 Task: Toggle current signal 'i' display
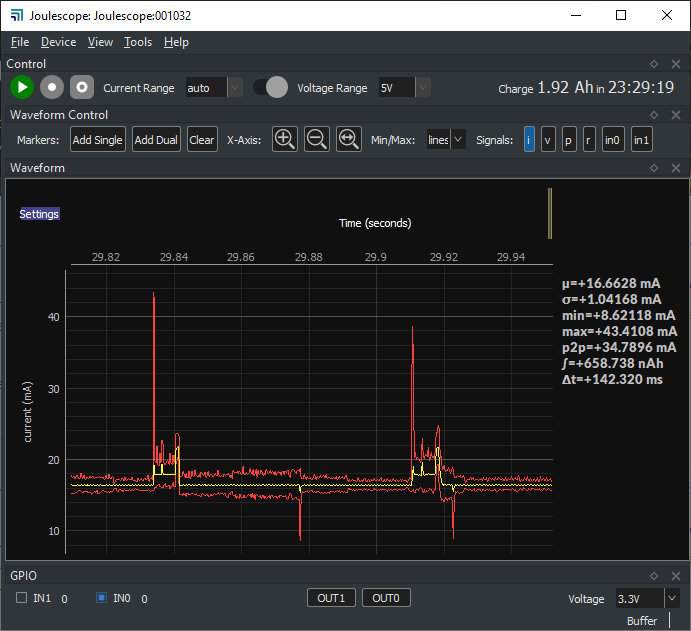click(x=529, y=140)
